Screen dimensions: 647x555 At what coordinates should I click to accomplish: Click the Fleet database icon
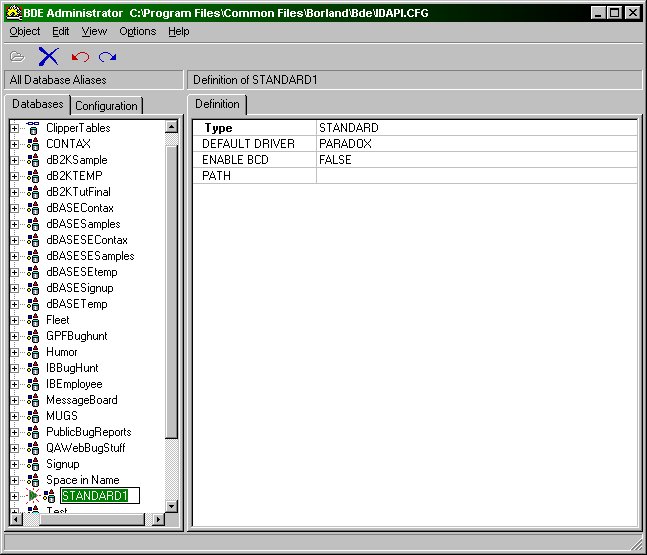(x=33, y=320)
